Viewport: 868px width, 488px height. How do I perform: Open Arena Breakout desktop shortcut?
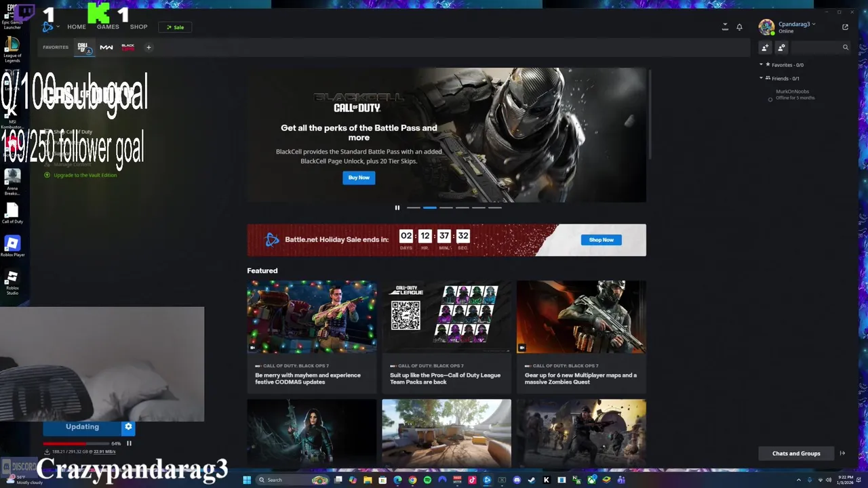pos(12,182)
